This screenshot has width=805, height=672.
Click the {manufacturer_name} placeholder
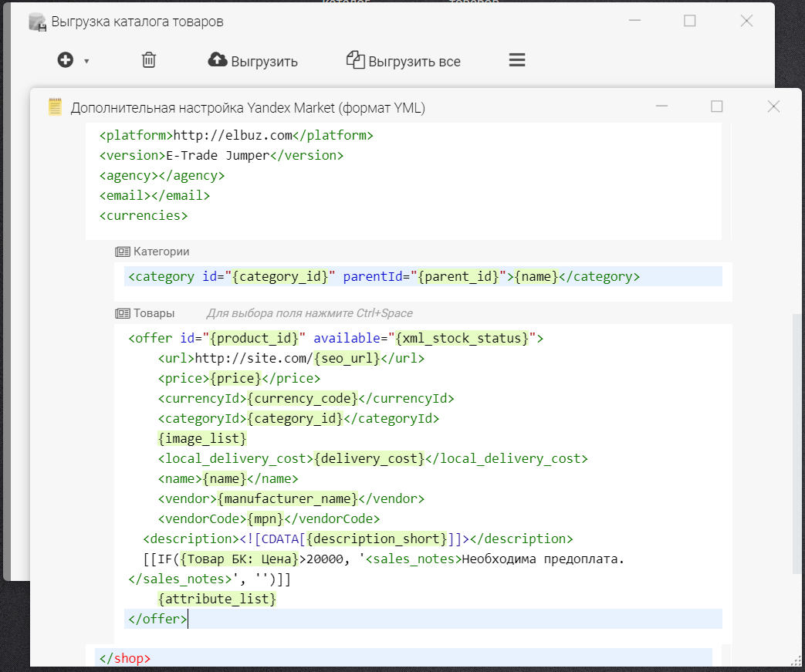coord(287,498)
